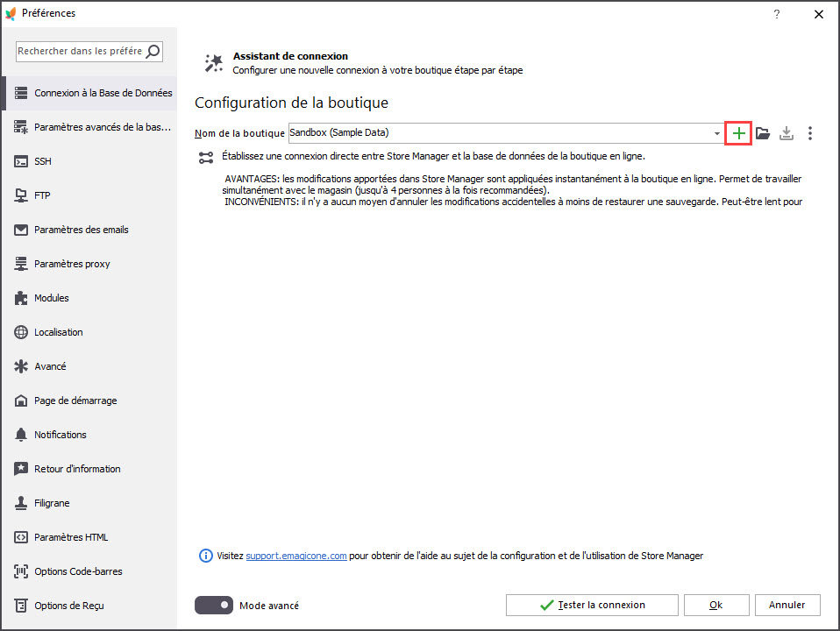Click Tester la connexion button
The width and height of the screenshot is (840, 631).
pyautogui.click(x=592, y=606)
